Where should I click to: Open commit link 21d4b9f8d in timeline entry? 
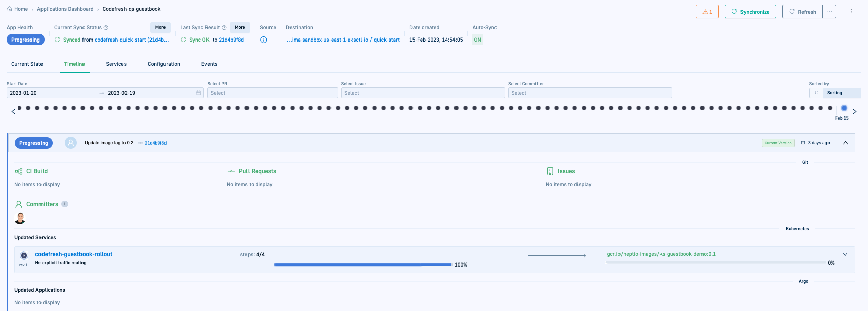tap(155, 143)
